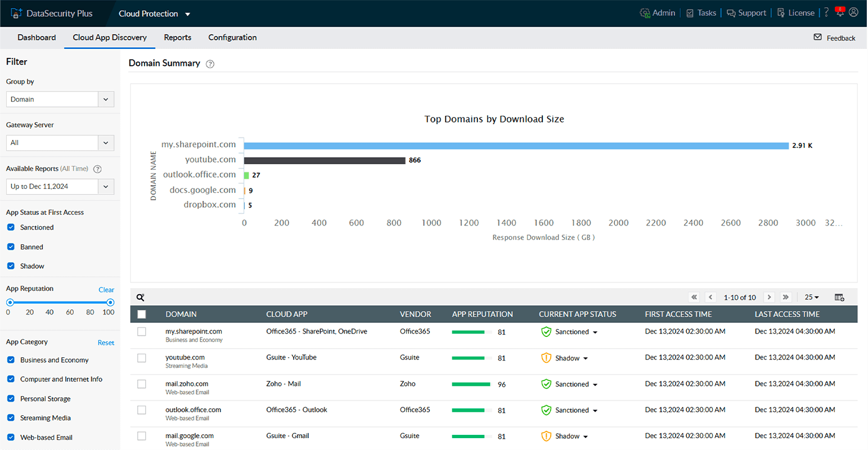This screenshot has height=450, width=868.
Task: Go to the last page with double-arrow button
Action: (785, 297)
